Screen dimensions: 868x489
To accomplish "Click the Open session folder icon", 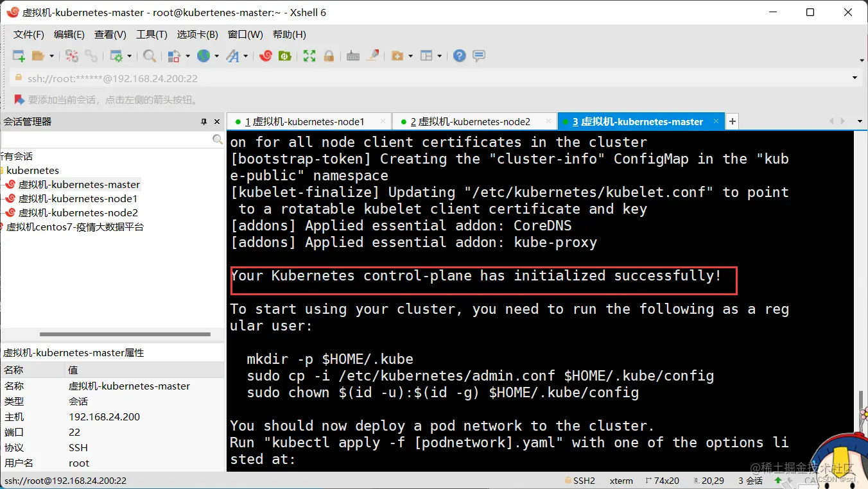I will tap(39, 56).
